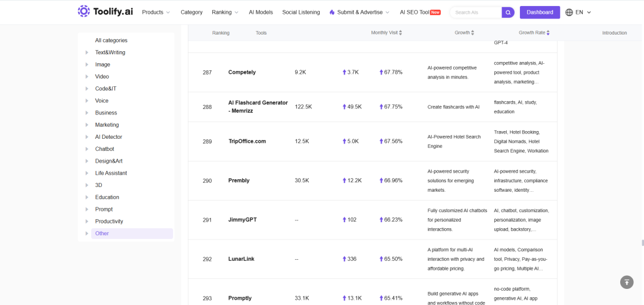Click the Introduction column header
This screenshot has width=644, height=305.
pos(614,33)
